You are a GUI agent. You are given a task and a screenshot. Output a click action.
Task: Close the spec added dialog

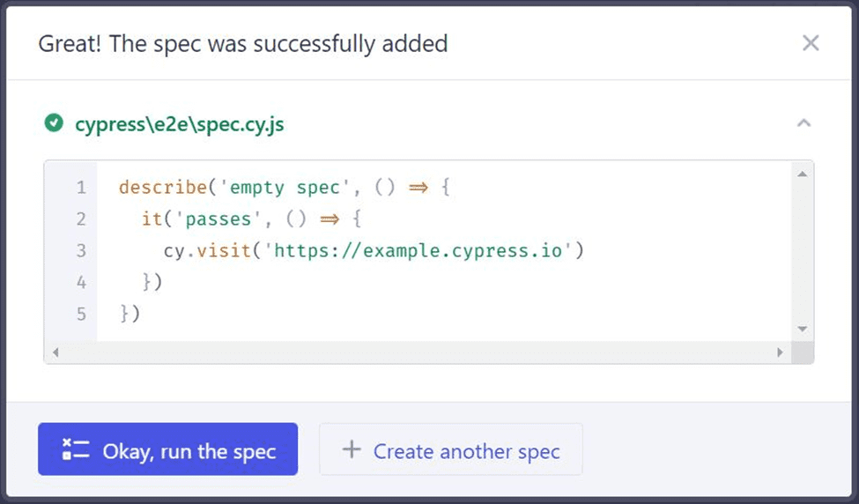pyautogui.click(x=811, y=43)
